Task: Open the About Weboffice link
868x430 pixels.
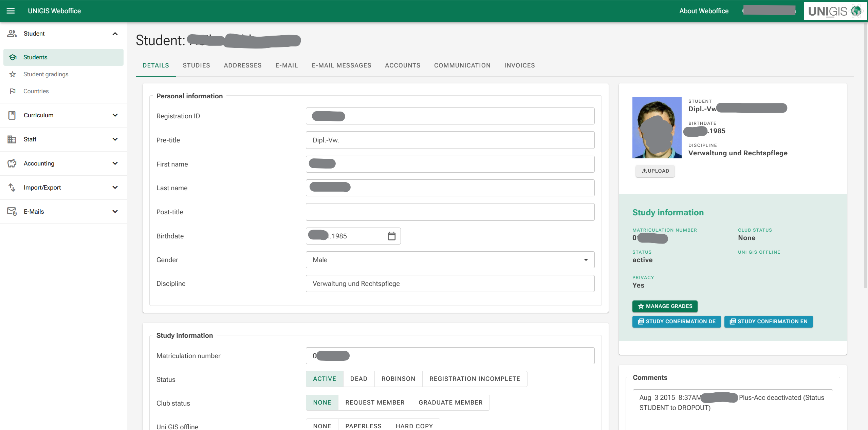Action: click(x=704, y=11)
